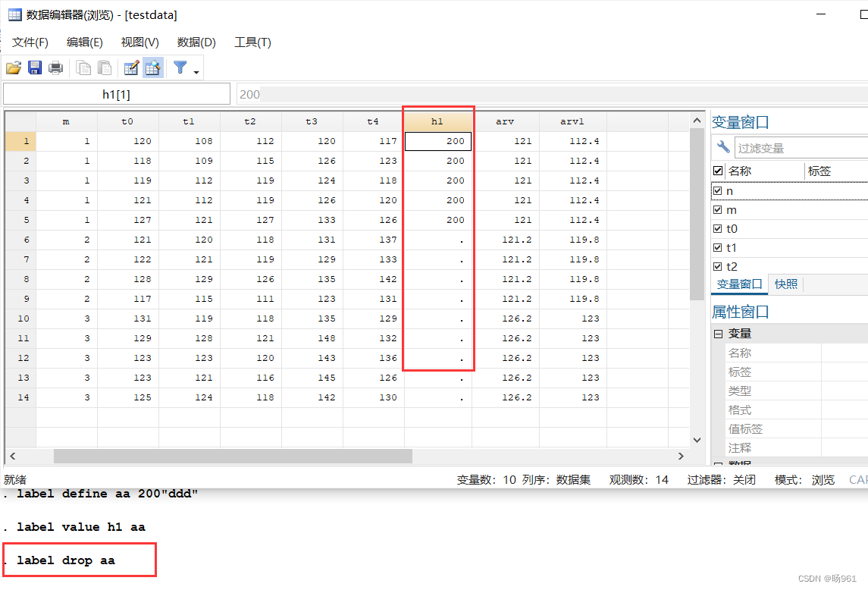The width and height of the screenshot is (868, 590).
Task: Click the horizontal scrollbar left arrow
Action: point(13,456)
